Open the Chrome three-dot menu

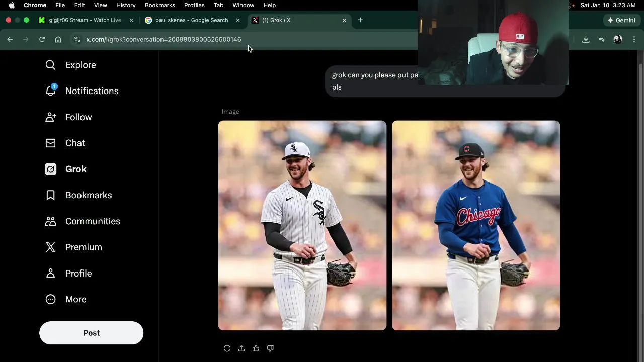click(634, 39)
